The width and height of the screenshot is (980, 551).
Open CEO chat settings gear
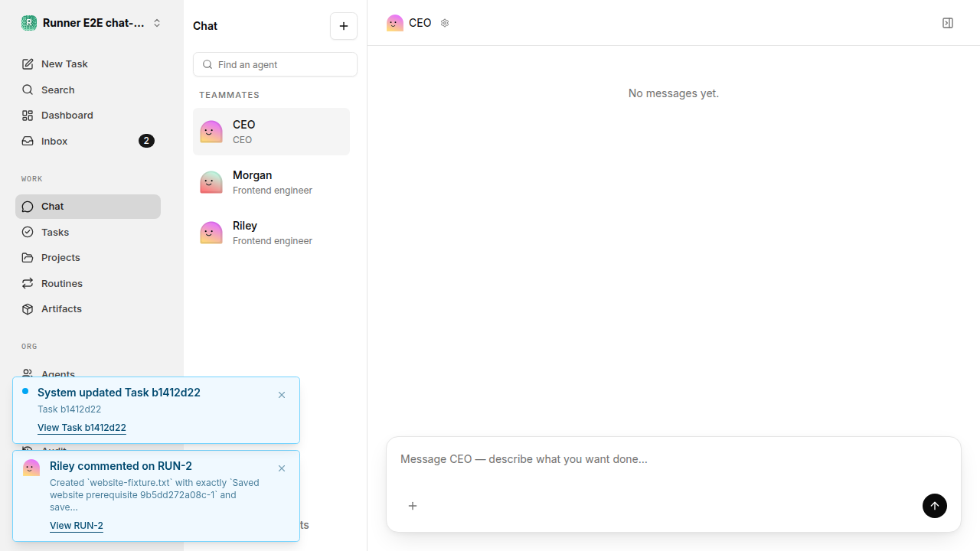(445, 23)
